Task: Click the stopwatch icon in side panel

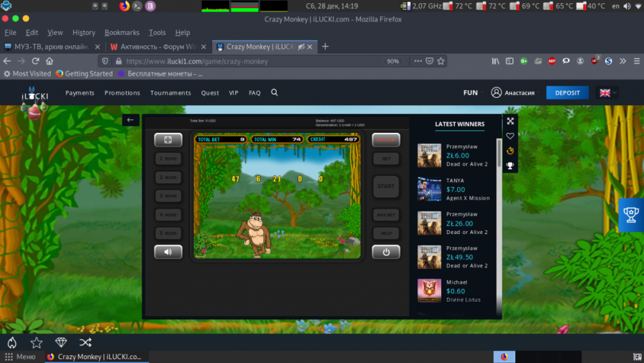Action: [510, 151]
